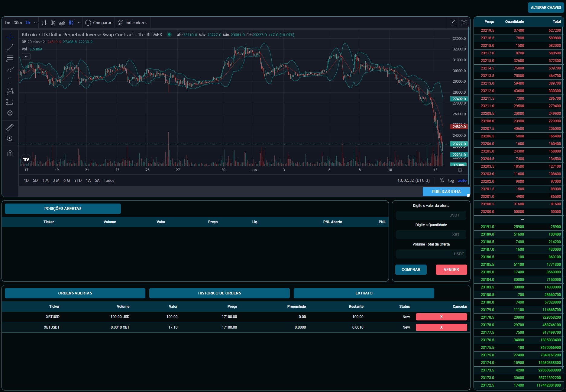Set chart range to 5D
566x392 pixels.
pyautogui.click(x=35, y=180)
